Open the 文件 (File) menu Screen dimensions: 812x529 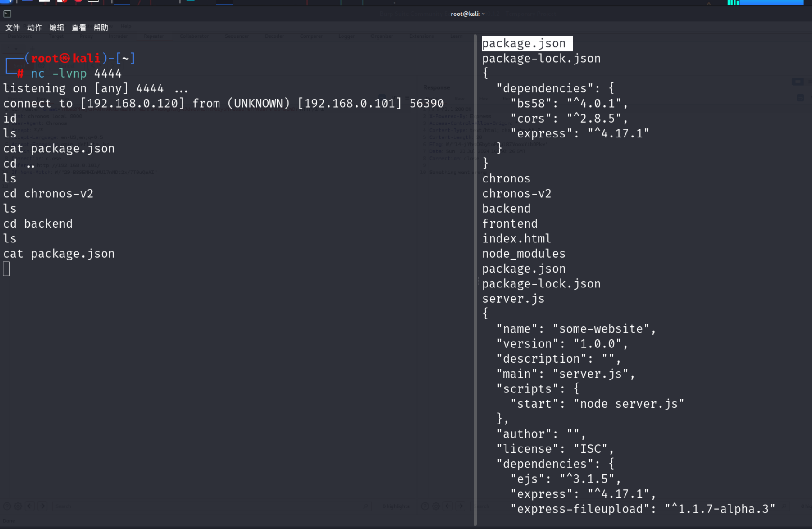click(x=13, y=27)
